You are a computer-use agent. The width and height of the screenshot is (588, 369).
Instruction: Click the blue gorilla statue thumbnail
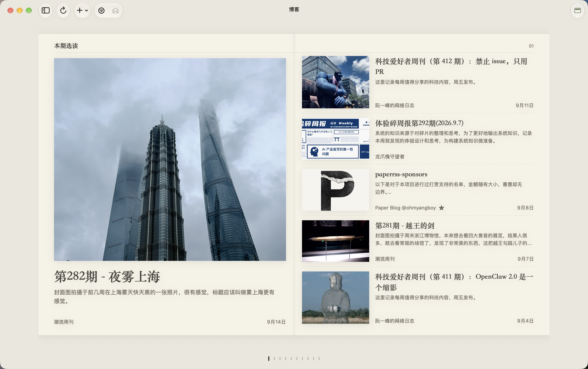pos(336,82)
